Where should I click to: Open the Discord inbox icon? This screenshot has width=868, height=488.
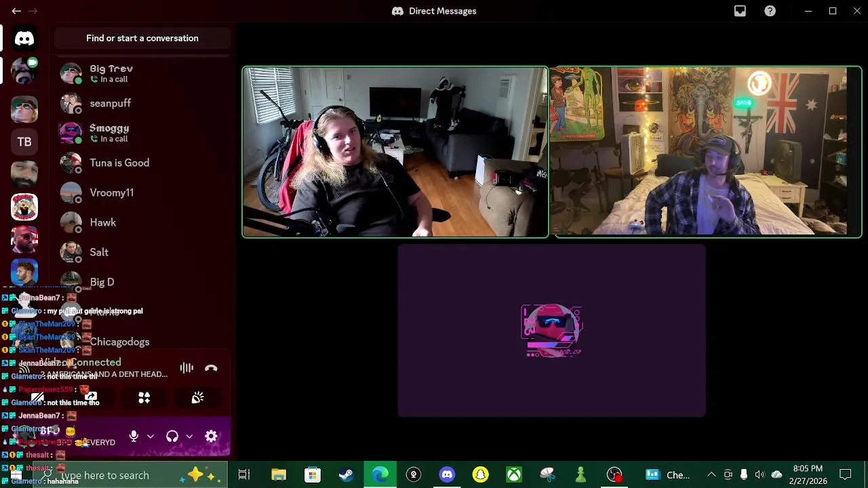tap(740, 11)
